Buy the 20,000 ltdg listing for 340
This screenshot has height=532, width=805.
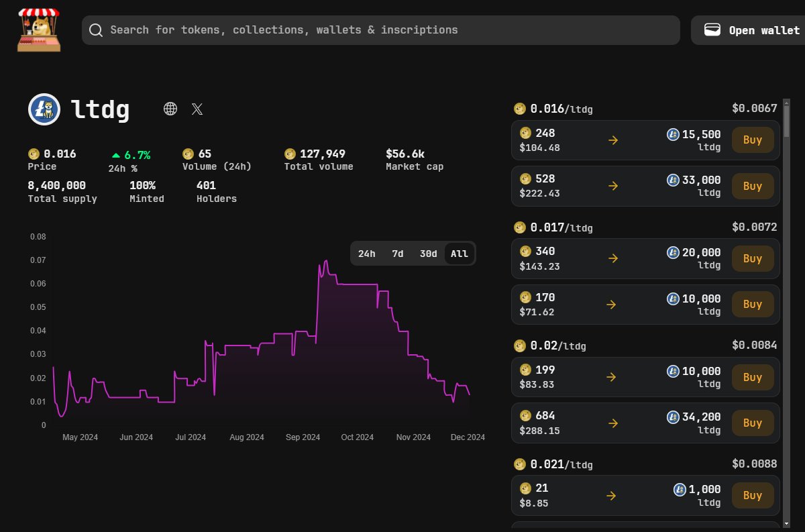[x=753, y=258]
